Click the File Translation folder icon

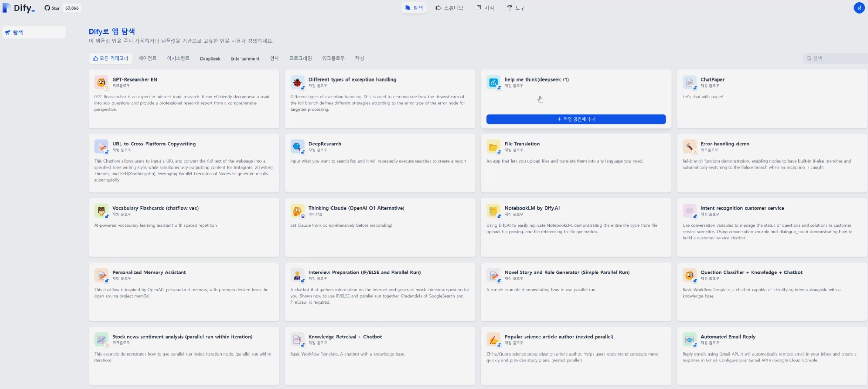493,146
